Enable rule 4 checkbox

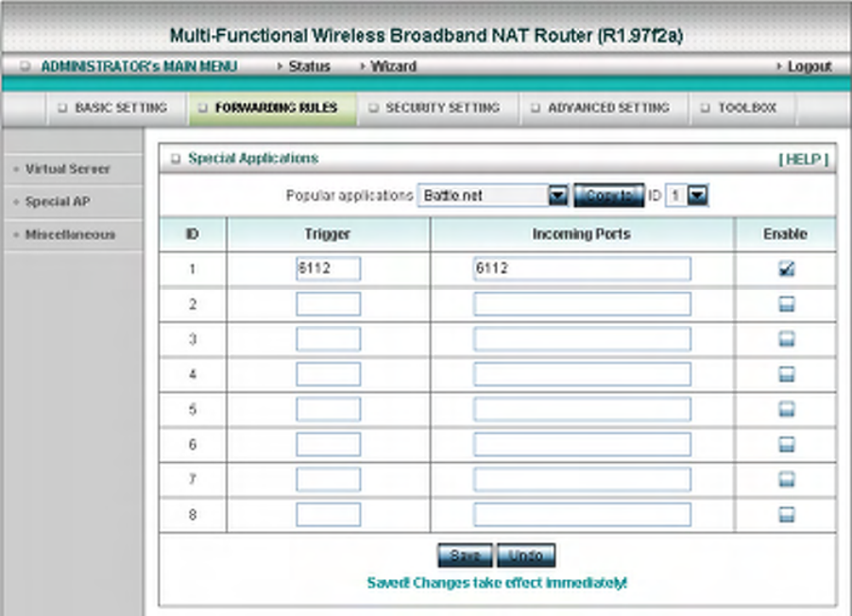pyautogui.click(x=786, y=374)
